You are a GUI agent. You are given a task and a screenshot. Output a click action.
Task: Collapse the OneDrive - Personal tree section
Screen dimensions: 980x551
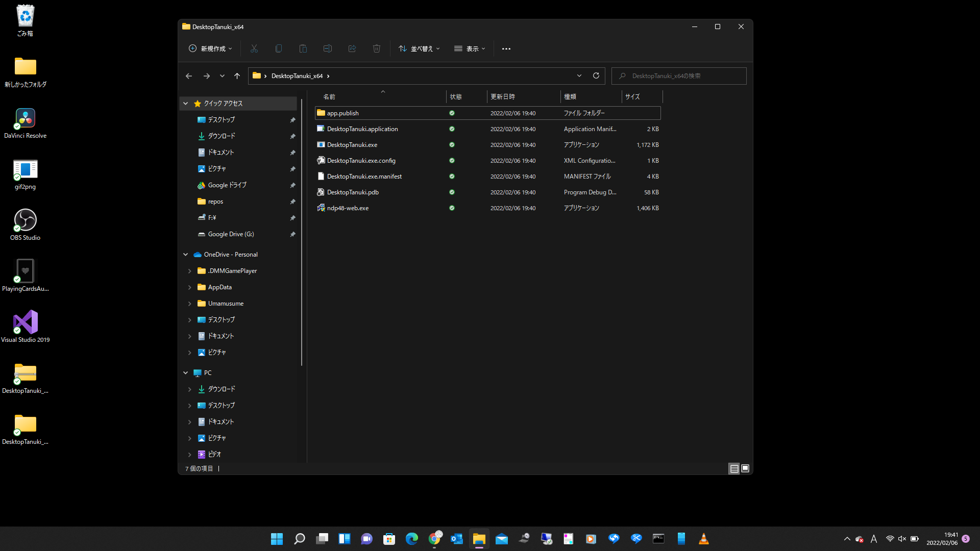185,255
